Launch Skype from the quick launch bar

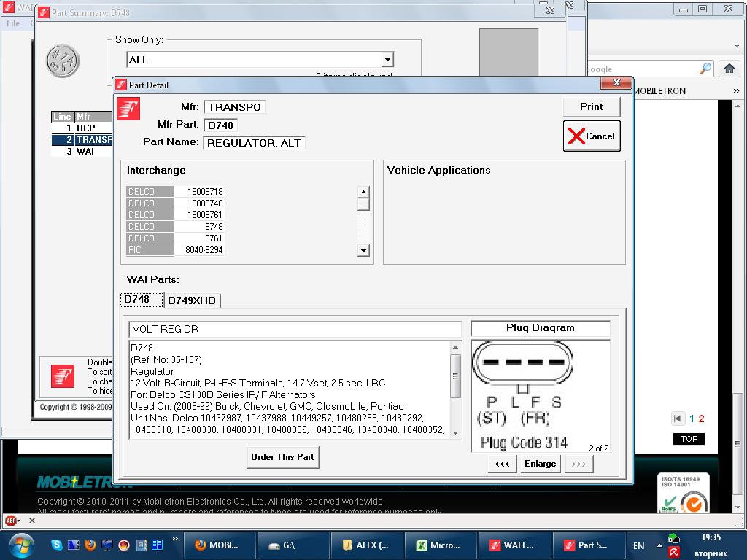pyautogui.click(x=57, y=545)
